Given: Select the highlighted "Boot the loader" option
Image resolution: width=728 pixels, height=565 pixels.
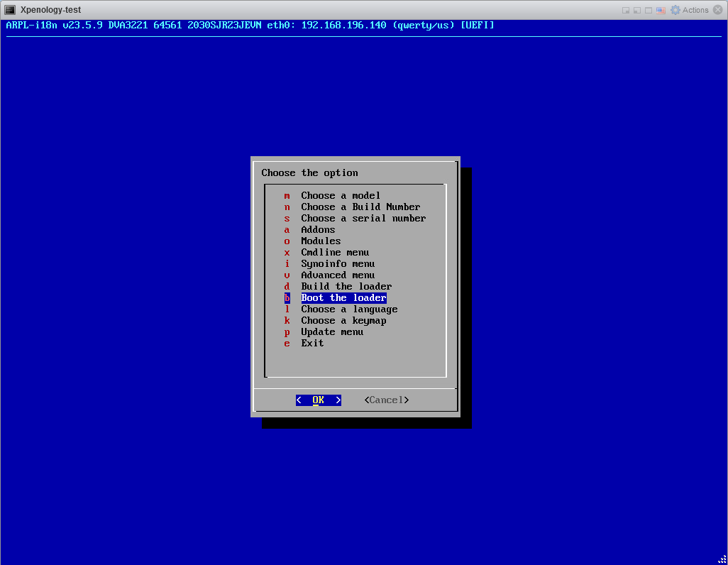Looking at the screenshot, I should (x=343, y=297).
